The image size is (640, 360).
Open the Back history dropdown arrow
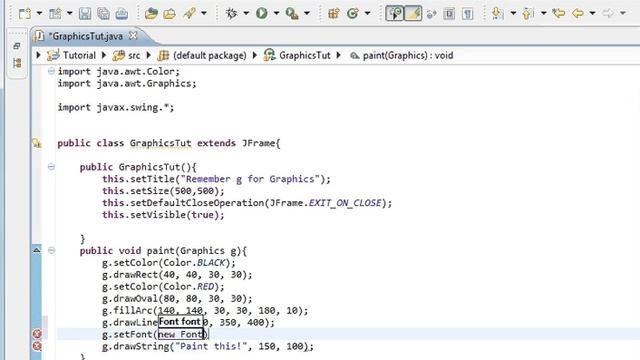click(x=592, y=13)
